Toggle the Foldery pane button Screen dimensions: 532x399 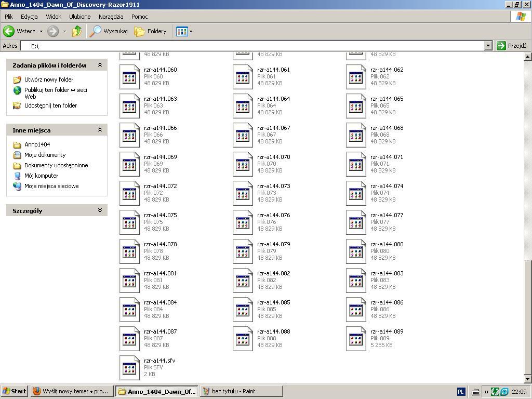coord(150,31)
